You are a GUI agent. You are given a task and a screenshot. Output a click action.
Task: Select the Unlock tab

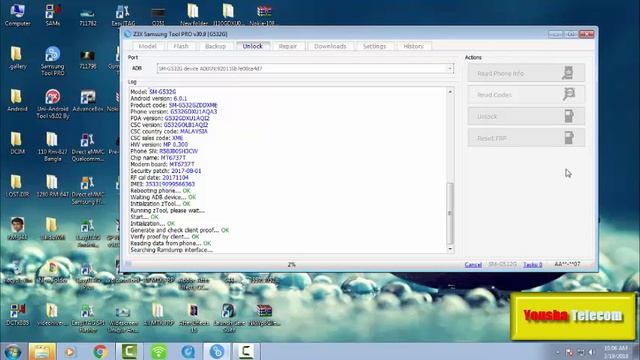click(253, 46)
